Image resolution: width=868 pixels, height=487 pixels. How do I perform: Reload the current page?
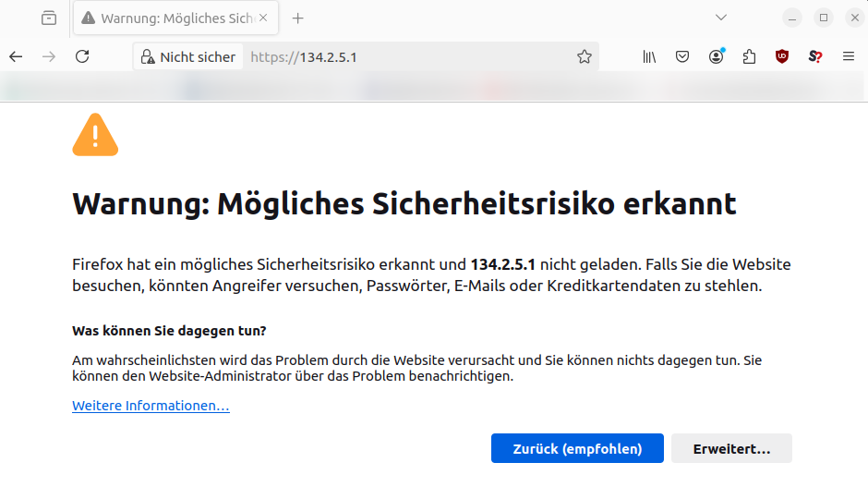click(x=82, y=56)
